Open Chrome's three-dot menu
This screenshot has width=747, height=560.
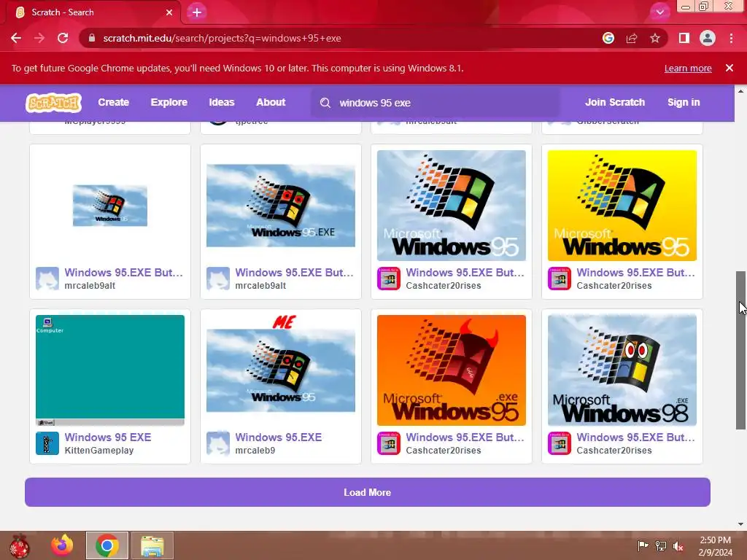click(731, 38)
